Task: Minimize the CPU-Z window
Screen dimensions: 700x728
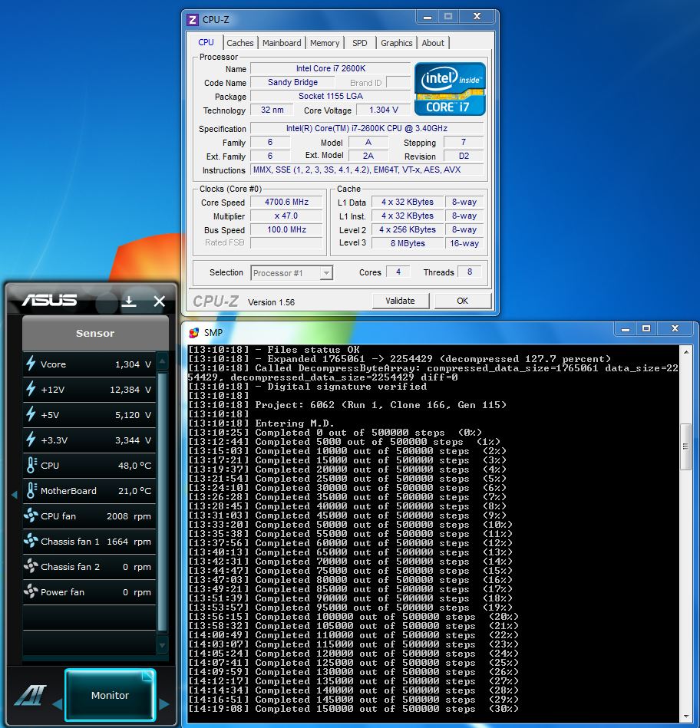Action: tap(427, 17)
